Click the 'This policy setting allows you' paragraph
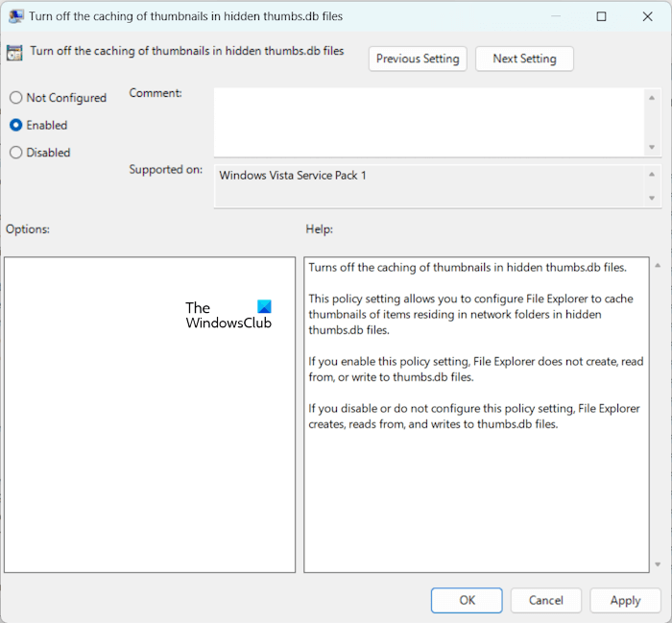 coord(470,314)
